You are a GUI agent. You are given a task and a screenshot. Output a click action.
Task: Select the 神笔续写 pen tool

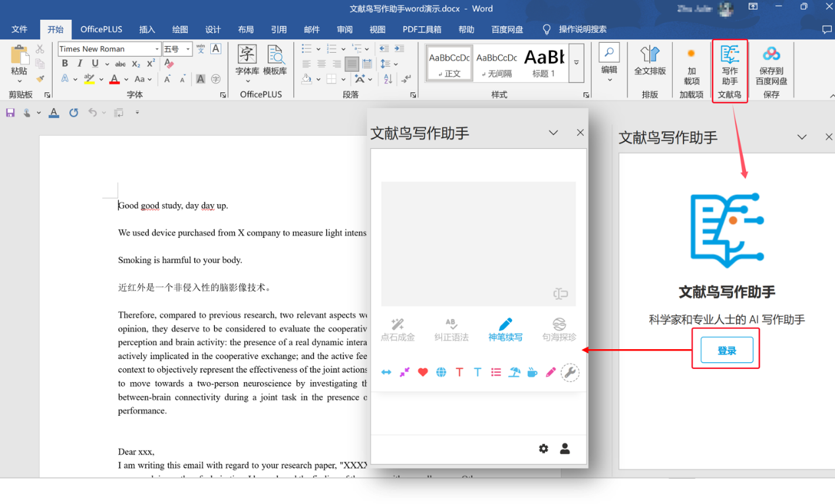tap(505, 329)
